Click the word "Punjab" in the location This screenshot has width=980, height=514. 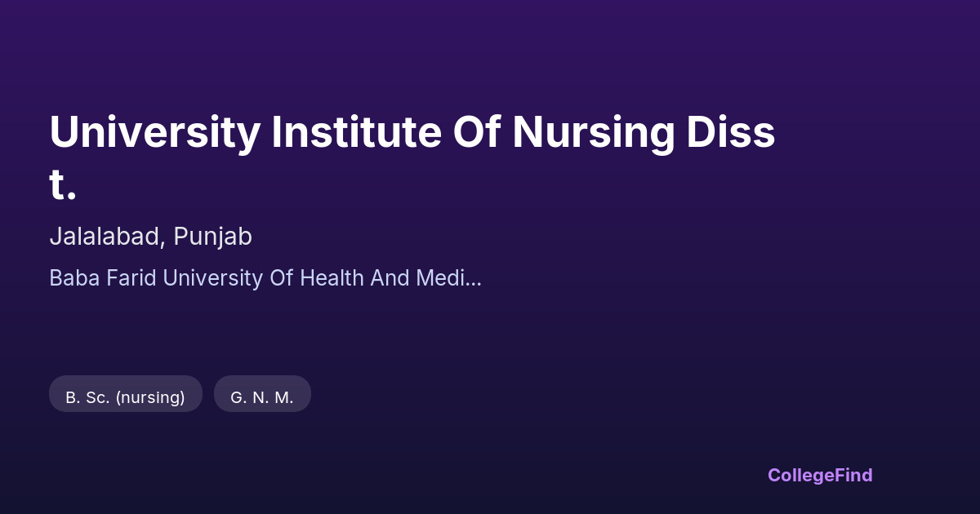coord(212,237)
